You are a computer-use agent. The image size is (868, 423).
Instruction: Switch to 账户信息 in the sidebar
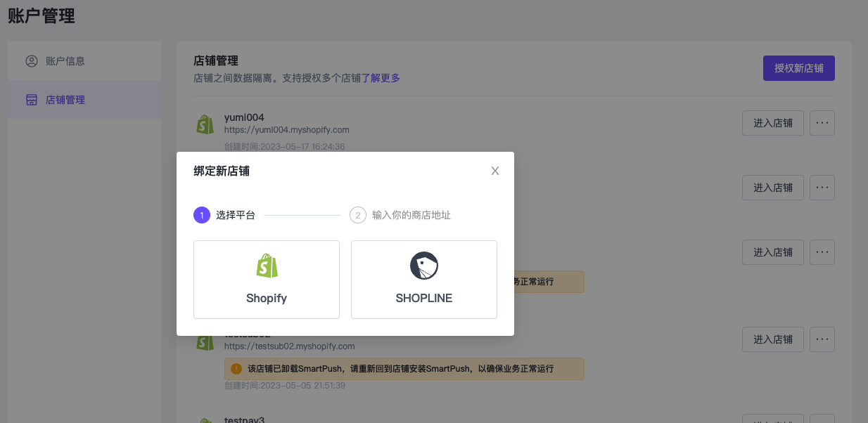pos(65,61)
